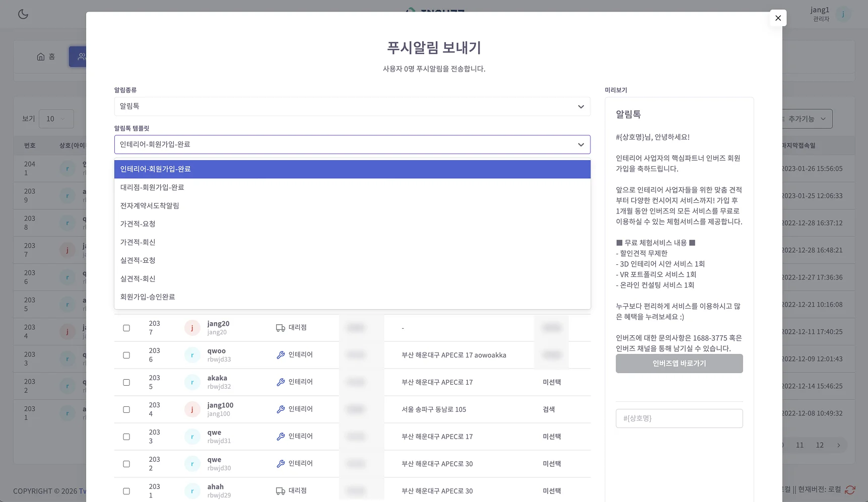Select checkbox for row 2034 jang100
The height and width of the screenshot is (502, 868).
(126, 409)
